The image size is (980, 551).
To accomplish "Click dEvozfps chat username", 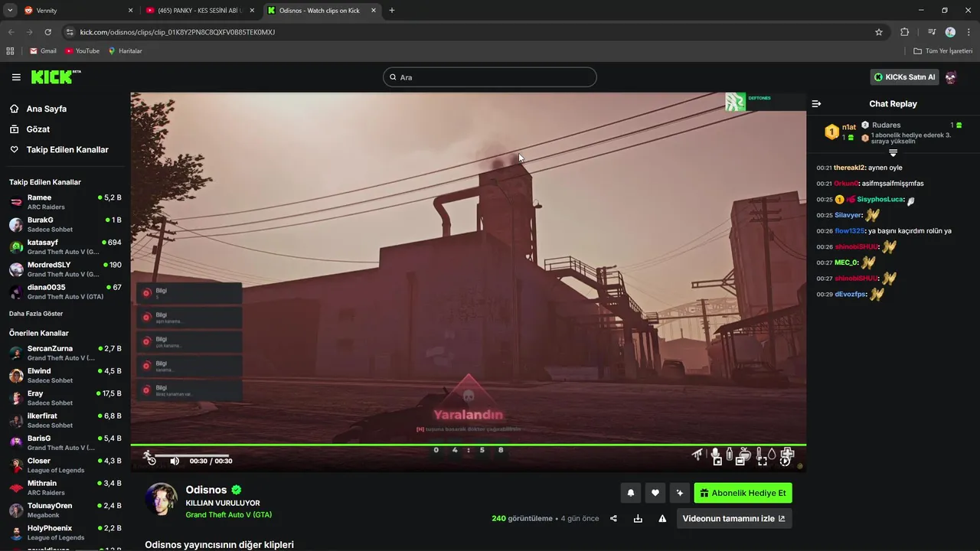I will (850, 295).
